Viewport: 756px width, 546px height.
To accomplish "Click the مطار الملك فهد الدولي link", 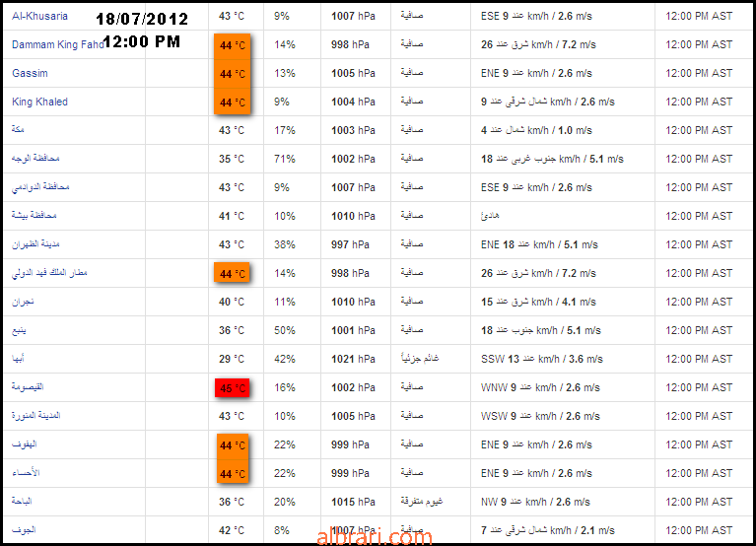I will tap(49, 273).
